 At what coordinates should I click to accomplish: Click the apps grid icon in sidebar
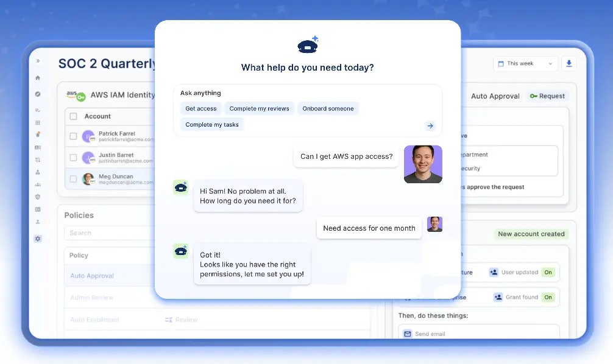38,122
